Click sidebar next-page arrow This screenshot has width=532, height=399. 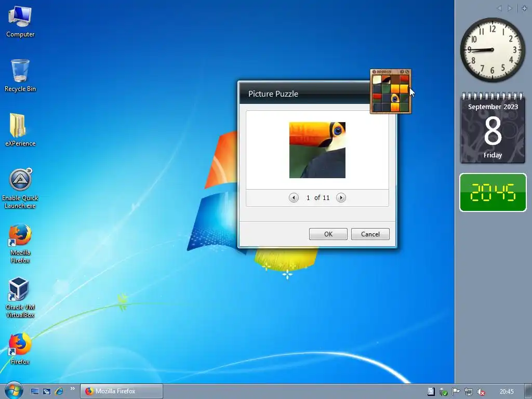(x=510, y=8)
